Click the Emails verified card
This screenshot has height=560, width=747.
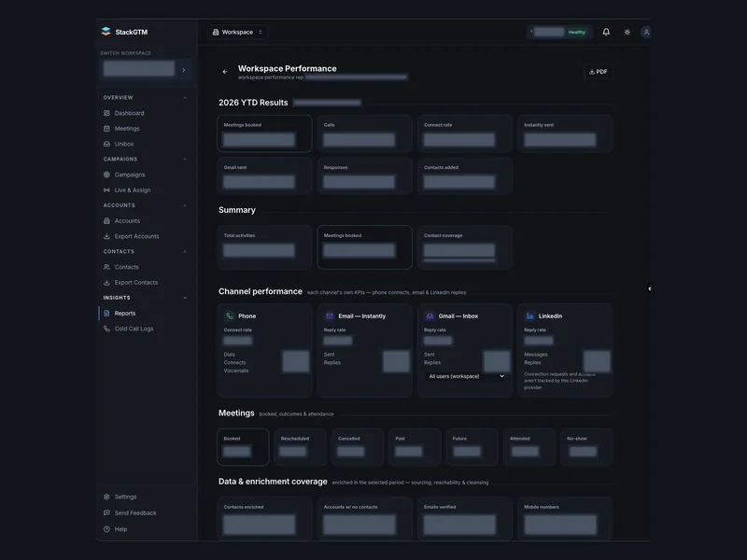[464, 519]
